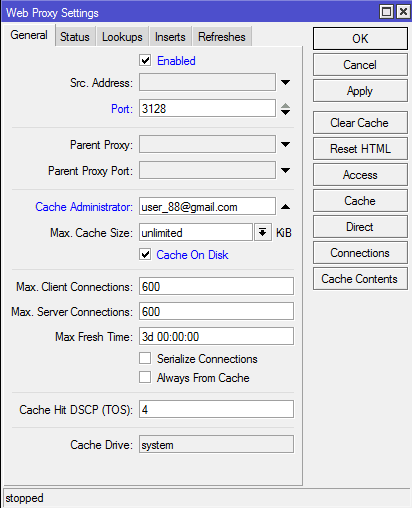
Task: Click the Max. Server Connections field
Action: point(216,311)
